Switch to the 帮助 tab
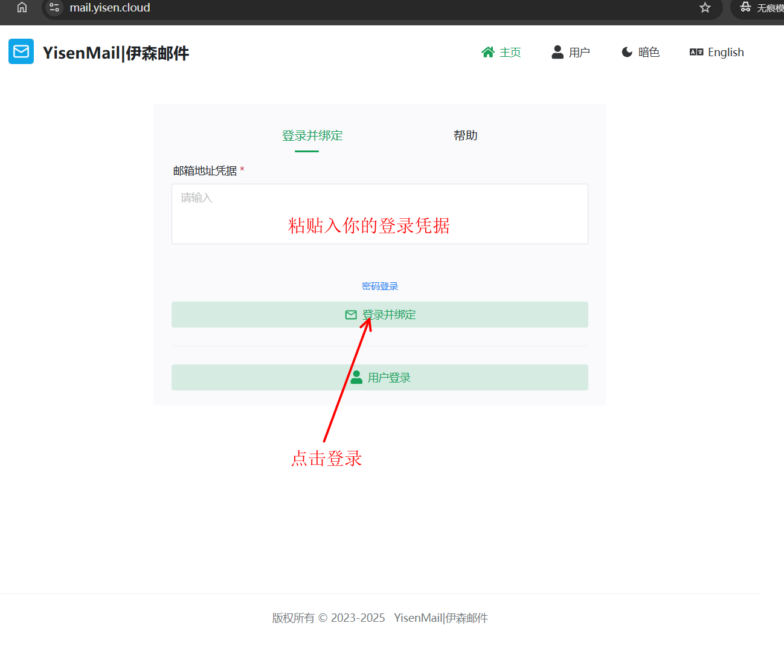This screenshot has height=672, width=784. 465,135
